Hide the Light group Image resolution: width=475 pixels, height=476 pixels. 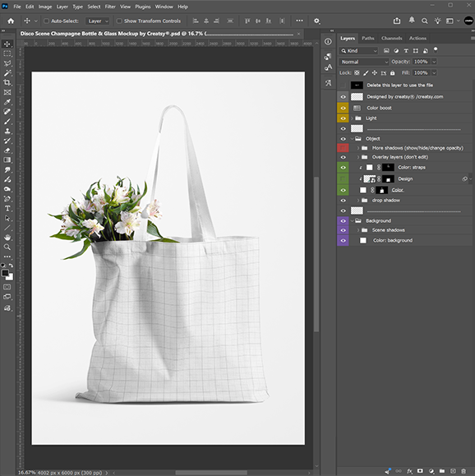pos(343,118)
